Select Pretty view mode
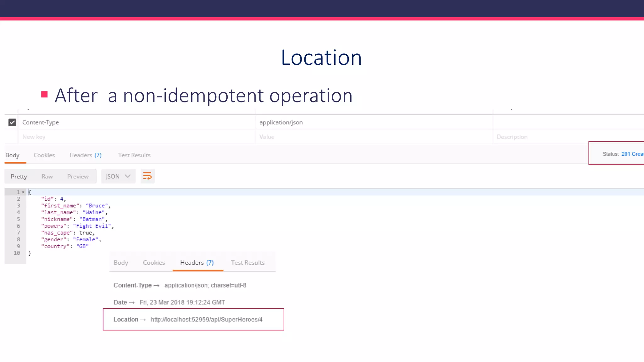The image size is (644, 362). (x=19, y=177)
